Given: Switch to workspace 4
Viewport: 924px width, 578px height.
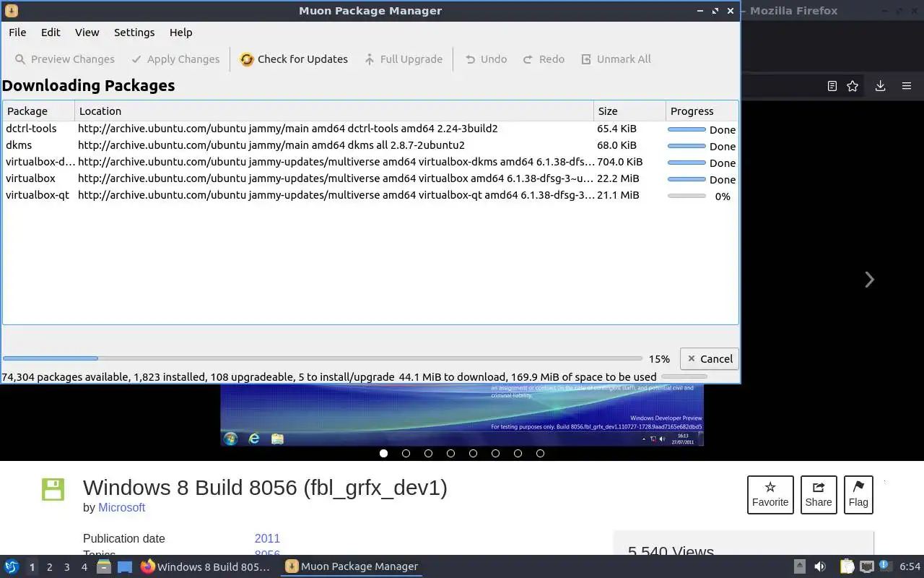Looking at the screenshot, I should [84, 567].
